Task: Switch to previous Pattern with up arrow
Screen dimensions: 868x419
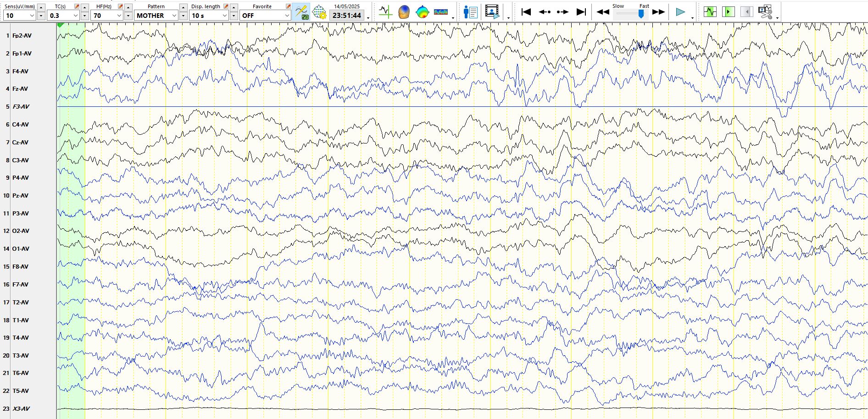Action: coord(184,7)
